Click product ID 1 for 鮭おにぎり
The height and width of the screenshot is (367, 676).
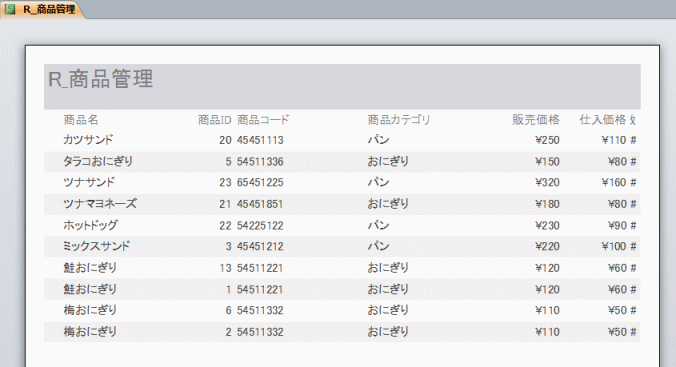228,289
